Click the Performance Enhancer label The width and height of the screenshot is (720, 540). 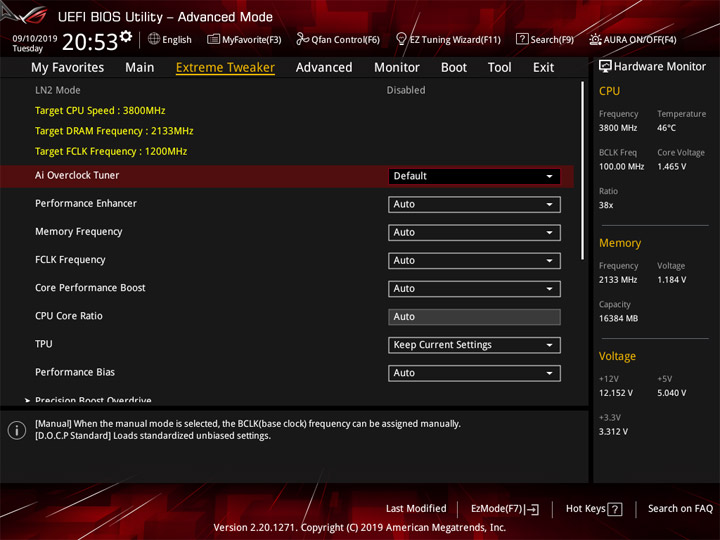86,203
